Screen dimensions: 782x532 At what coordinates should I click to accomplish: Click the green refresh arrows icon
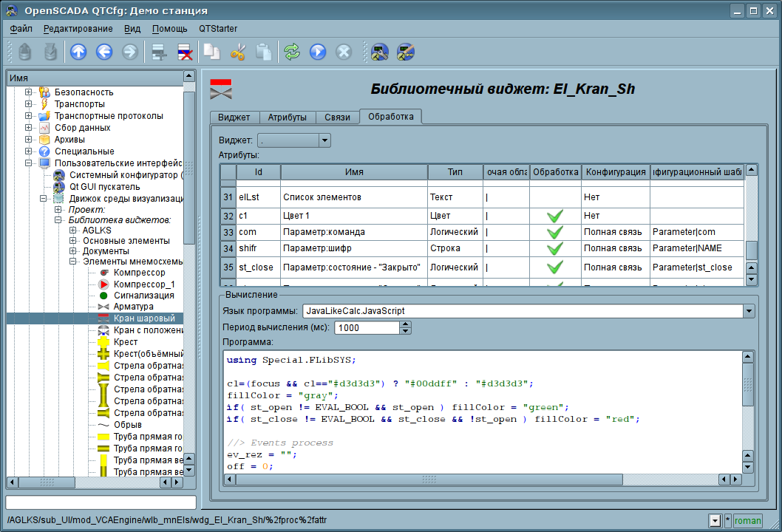tap(292, 52)
